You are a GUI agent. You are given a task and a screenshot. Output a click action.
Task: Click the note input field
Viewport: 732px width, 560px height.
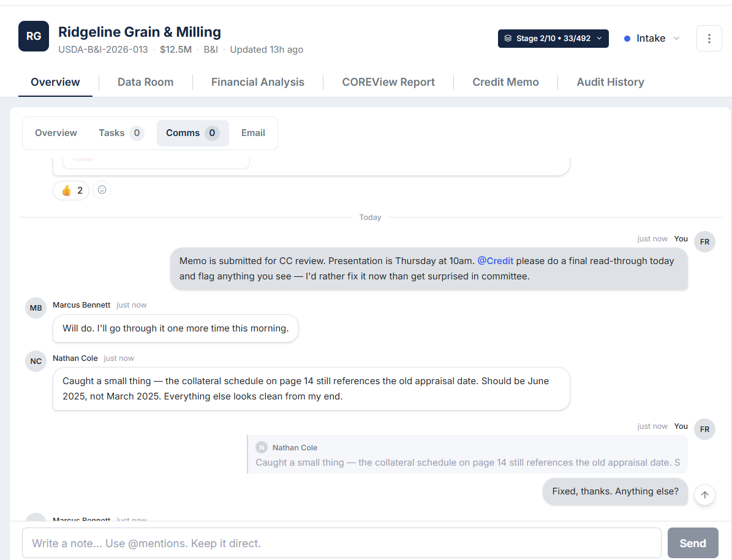click(x=341, y=543)
